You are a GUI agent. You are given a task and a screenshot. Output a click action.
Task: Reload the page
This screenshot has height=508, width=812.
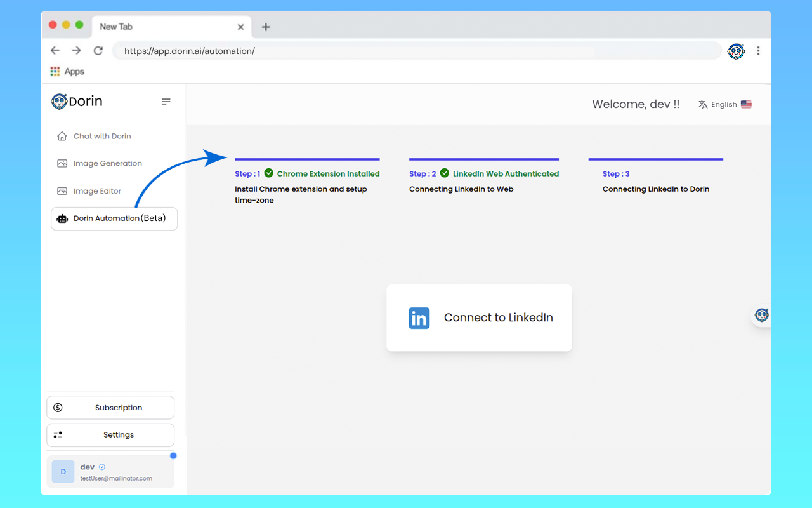(98, 51)
